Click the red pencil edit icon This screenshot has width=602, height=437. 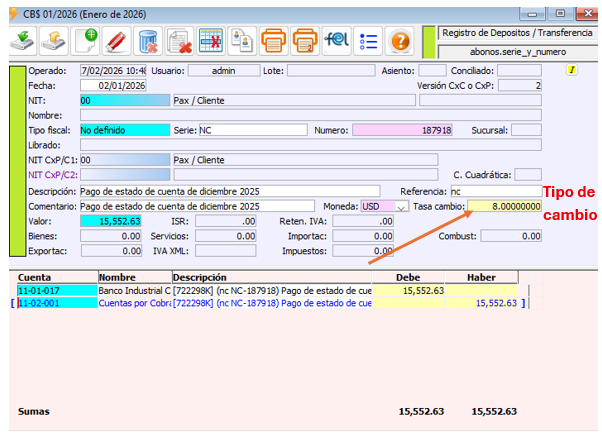(x=118, y=41)
